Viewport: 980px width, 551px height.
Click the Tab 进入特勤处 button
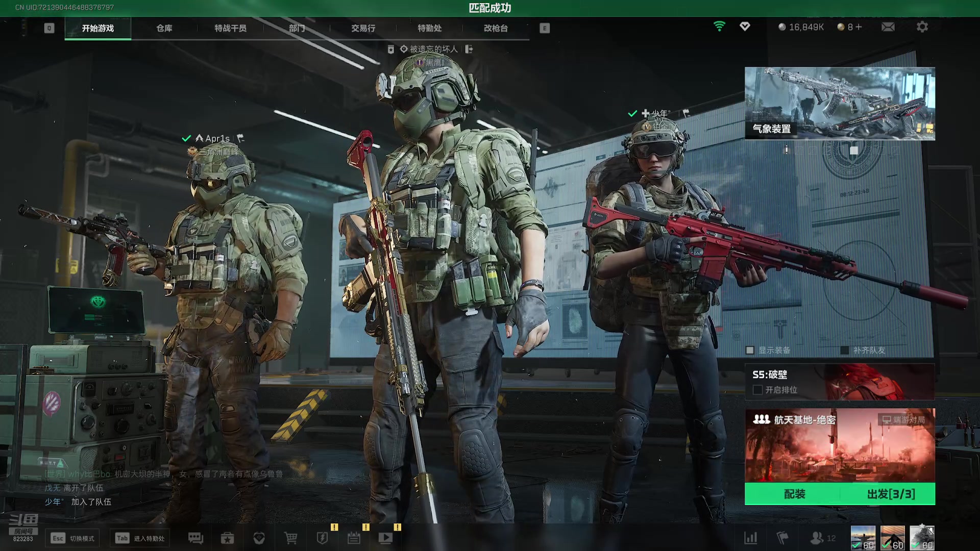(x=140, y=538)
